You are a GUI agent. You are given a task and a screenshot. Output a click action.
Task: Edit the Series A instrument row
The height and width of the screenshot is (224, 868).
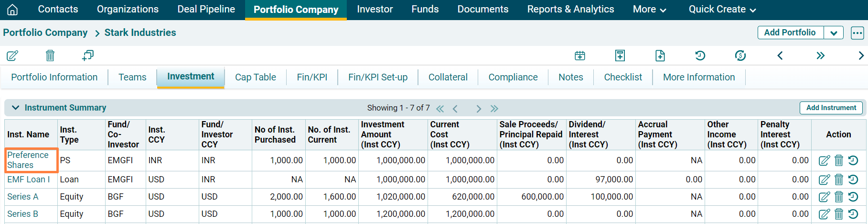pos(824,197)
